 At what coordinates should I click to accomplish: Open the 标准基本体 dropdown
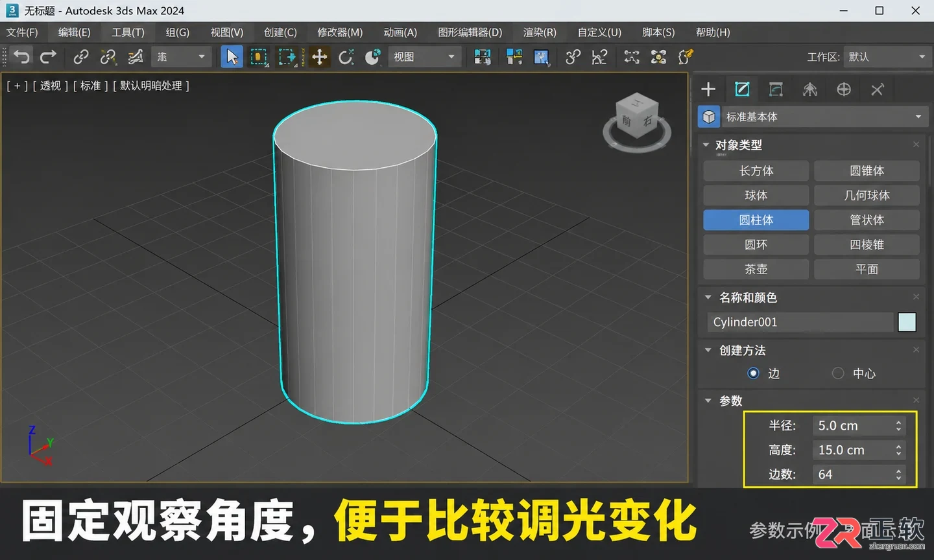tap(824, 117)
